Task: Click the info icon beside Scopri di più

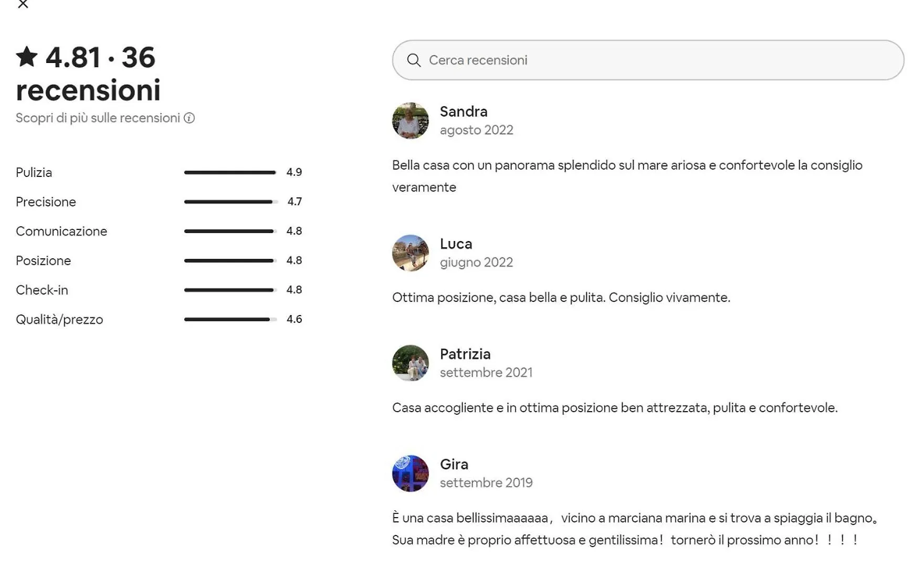Action: 190,118
